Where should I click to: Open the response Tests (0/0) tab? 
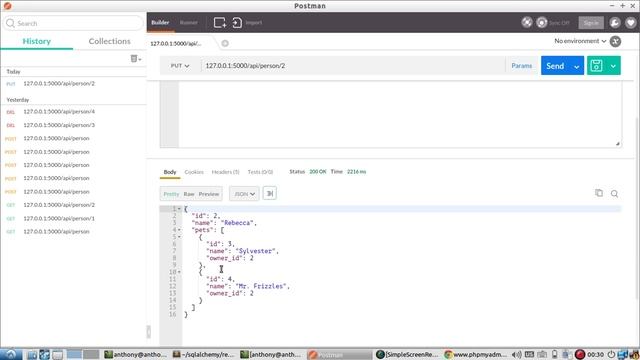260,172
